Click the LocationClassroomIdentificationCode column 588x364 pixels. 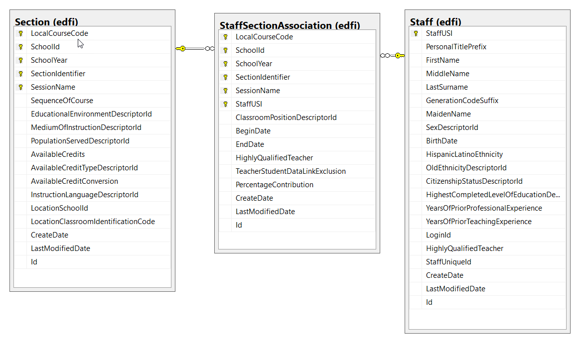[93, 222]
